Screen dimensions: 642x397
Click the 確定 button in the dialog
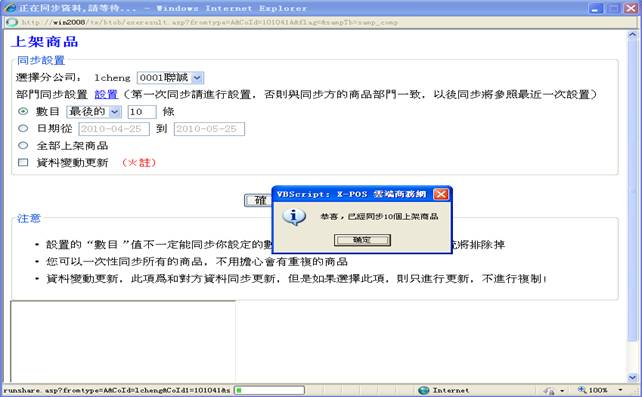362,240
